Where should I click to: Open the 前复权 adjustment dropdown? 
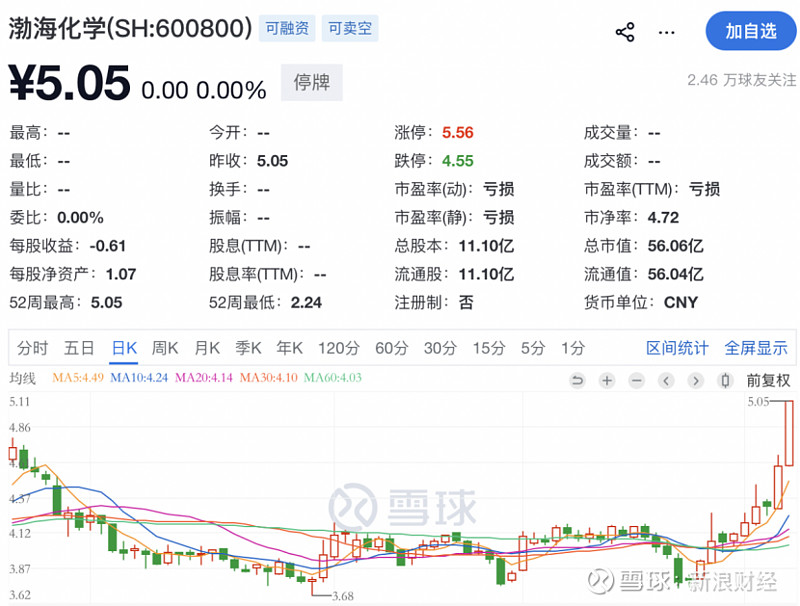click(766, 381)
